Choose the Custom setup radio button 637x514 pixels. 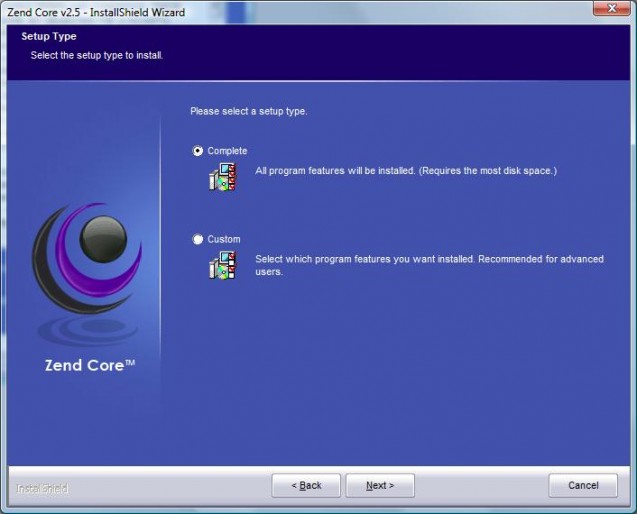197,239
